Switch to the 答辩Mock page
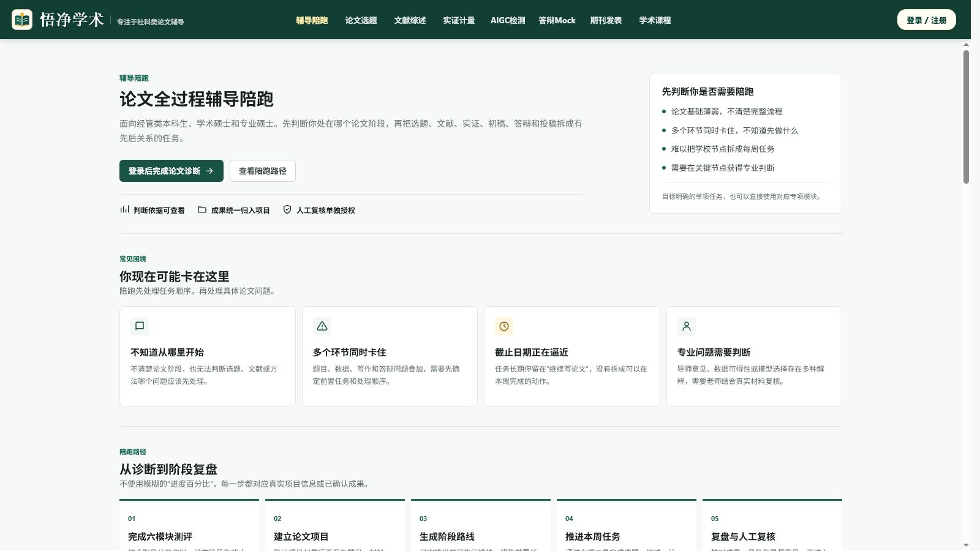Image resolution: width=980 pixels, height=551 pixels. click(557, 20)
